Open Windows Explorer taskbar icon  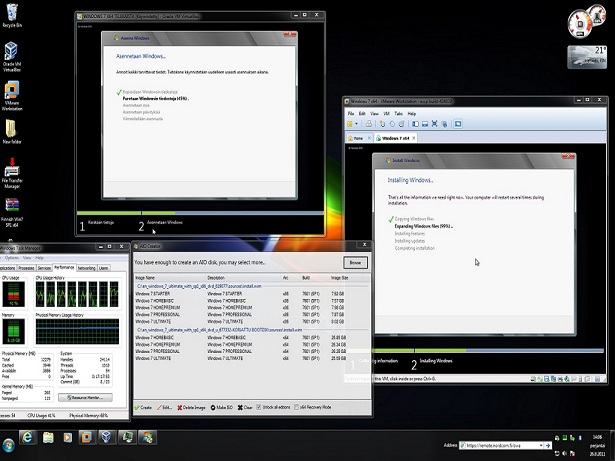48,437
